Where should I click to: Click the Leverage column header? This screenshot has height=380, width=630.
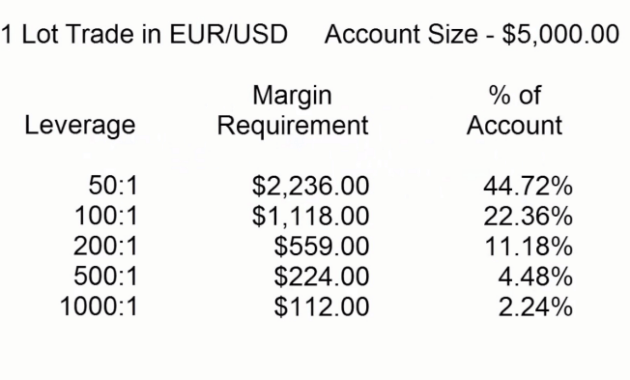[x=80, y=125]
